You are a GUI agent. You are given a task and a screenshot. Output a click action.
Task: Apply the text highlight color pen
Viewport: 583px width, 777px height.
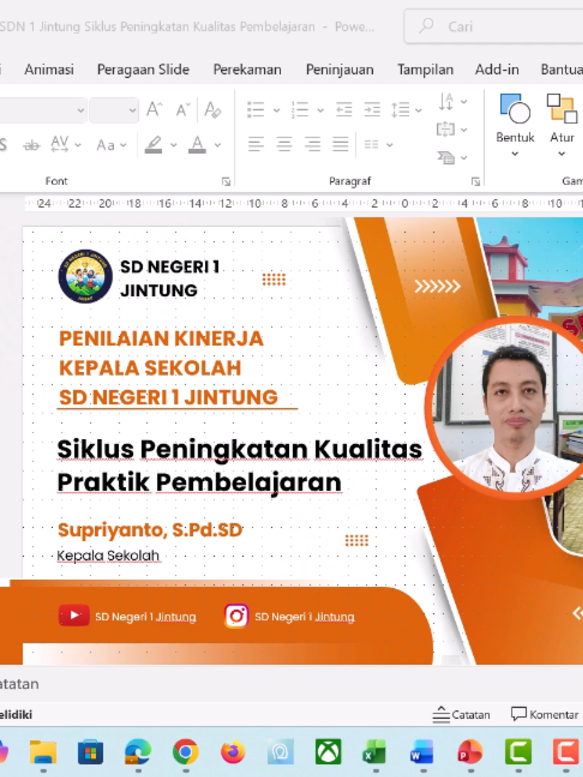click(x=154, y=145)
